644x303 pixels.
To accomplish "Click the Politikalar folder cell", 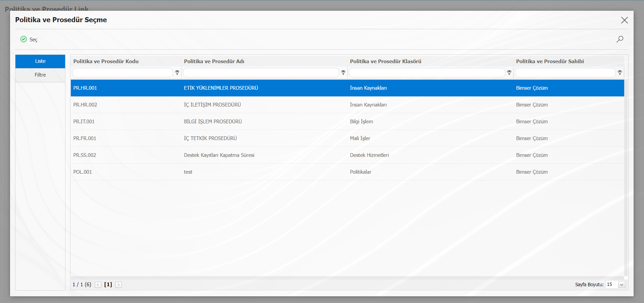I will (x=361, y=172).
